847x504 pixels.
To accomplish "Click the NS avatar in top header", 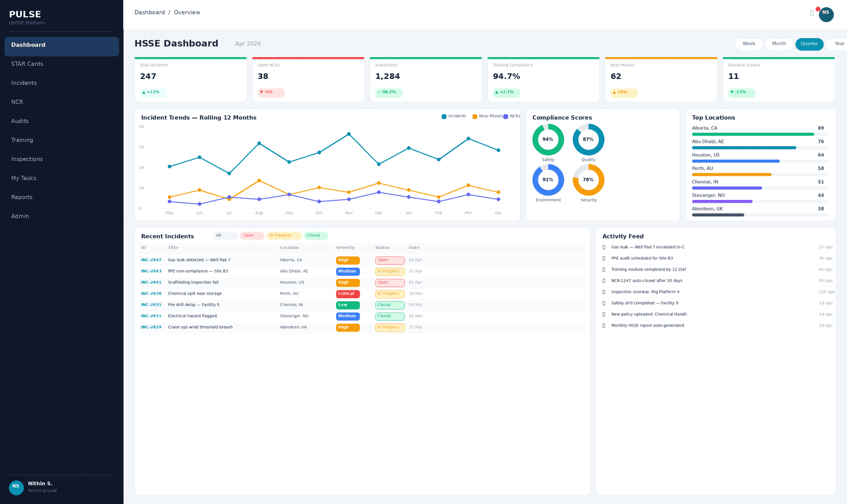I will 826,15.
